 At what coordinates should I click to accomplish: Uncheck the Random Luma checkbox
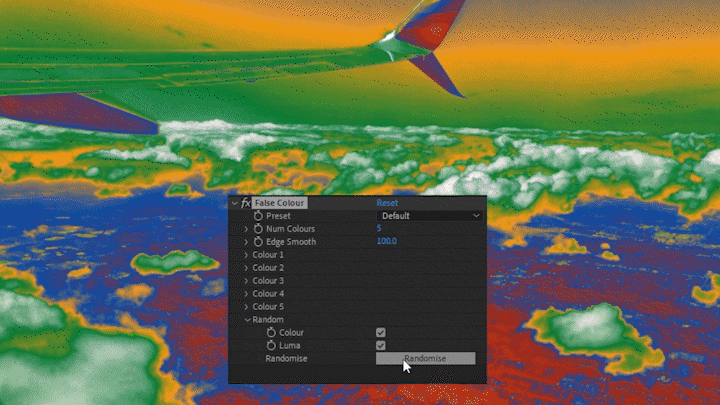pos(380,346)
